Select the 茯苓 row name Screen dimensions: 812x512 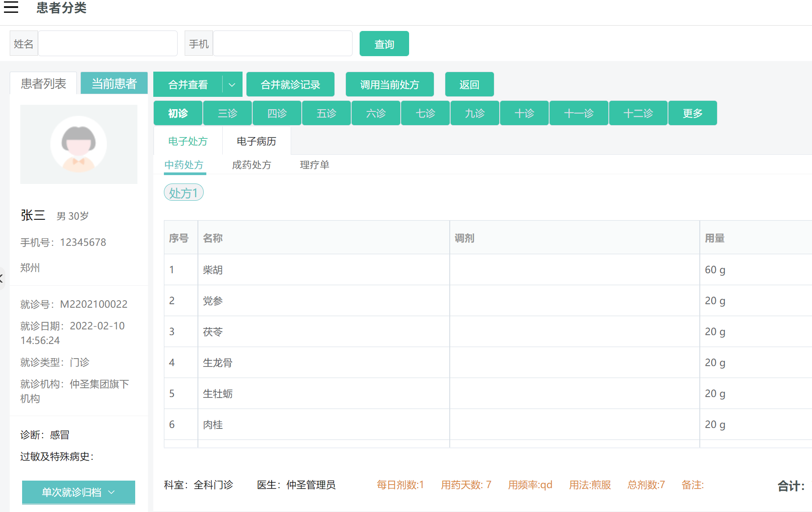coord(212,332)
